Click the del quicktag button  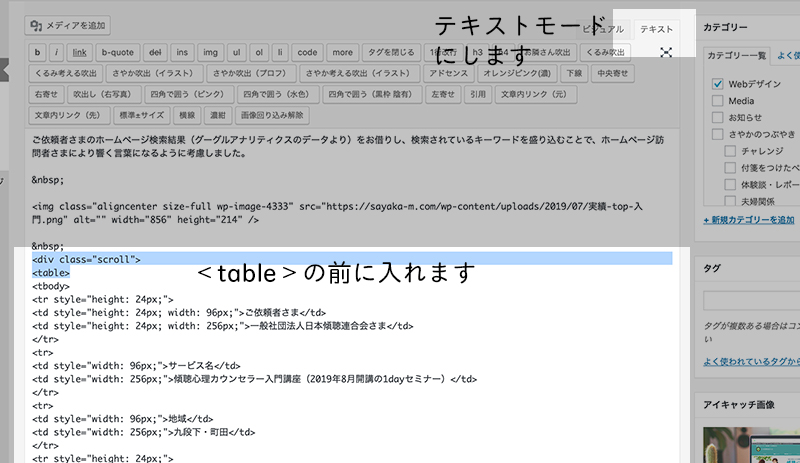pos(155,52)
